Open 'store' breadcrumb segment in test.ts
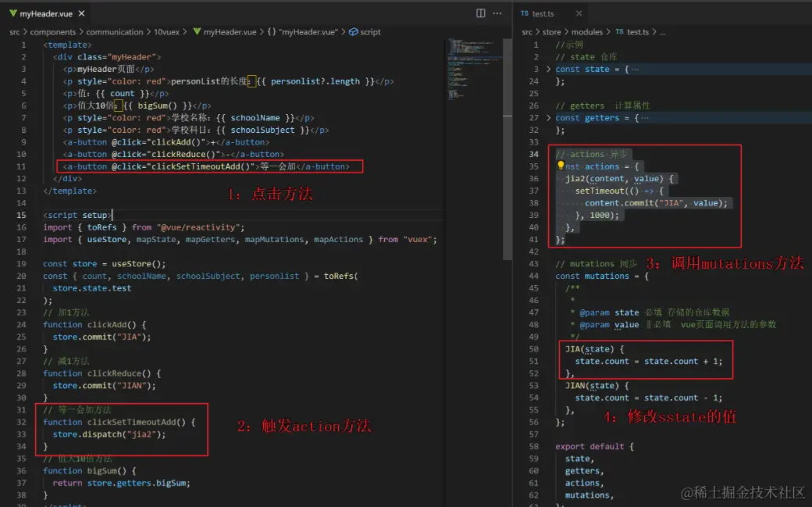812x507 pixels. tap(551, 32)
